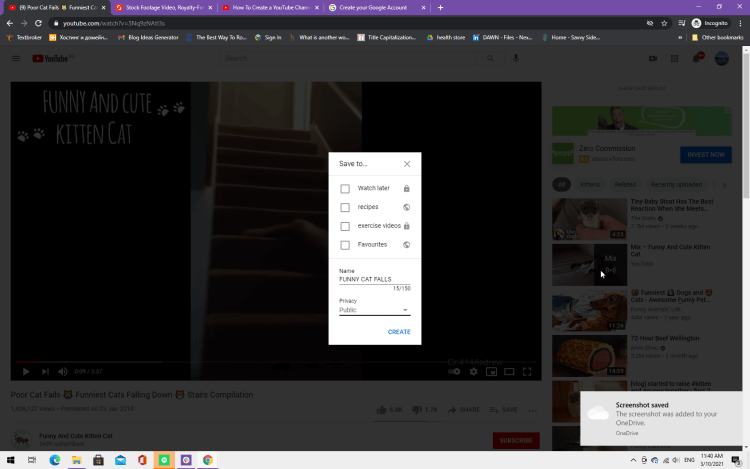Open the Other bookmarks folder

(717, 37)
